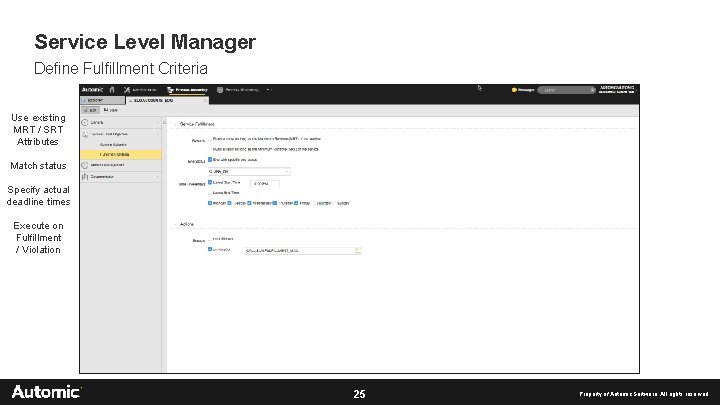
Task: Switch to the Process Assembly perspective
Action: (x=187, y=90)
